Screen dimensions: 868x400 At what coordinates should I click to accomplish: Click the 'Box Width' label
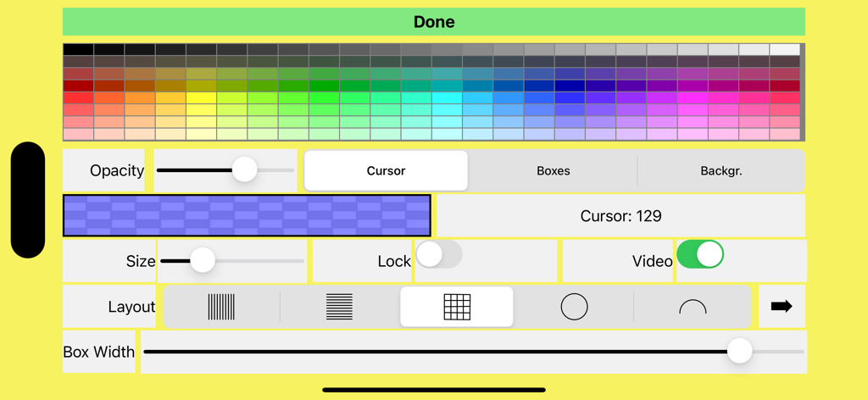coord(98,352)
